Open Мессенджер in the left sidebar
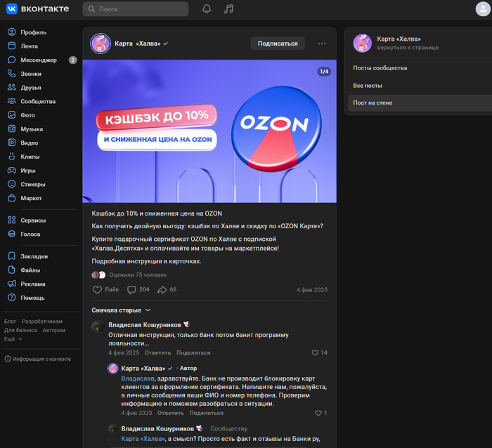 click(x=38, y=60)
